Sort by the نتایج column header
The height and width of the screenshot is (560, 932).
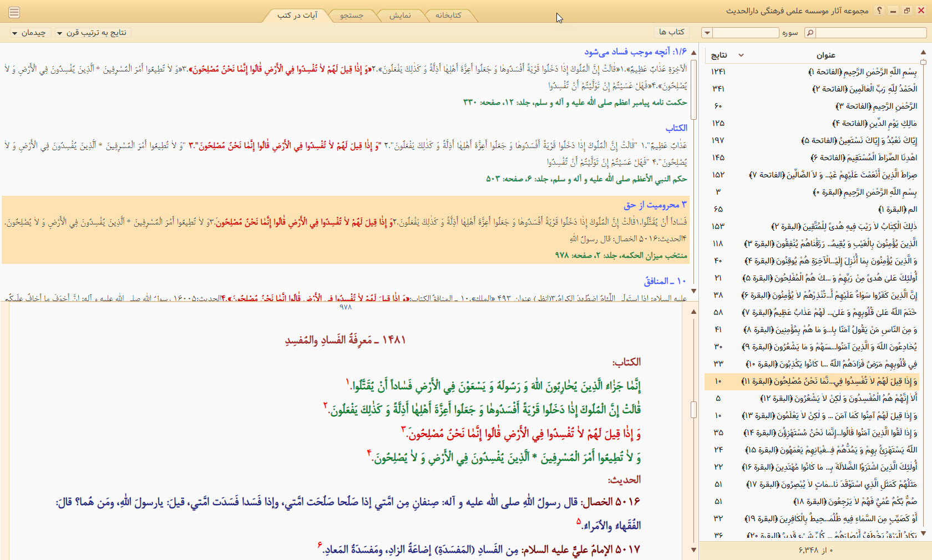(x=719, y=55)
